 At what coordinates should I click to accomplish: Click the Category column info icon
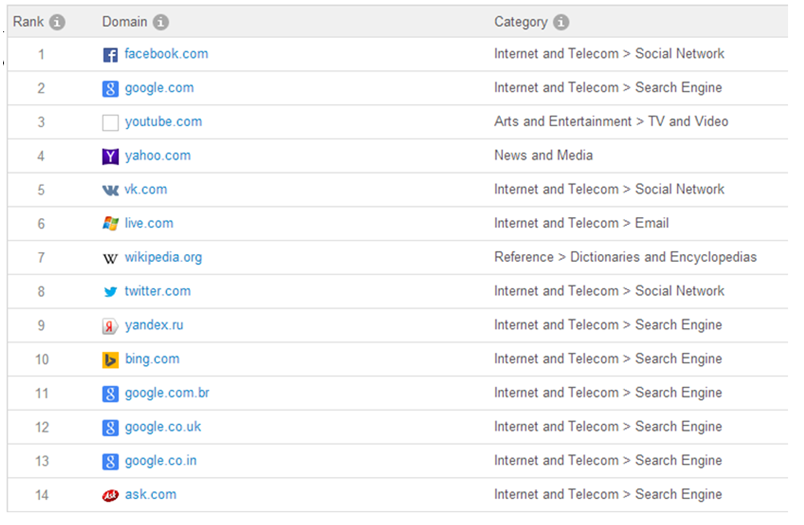(x=561, y=22)
